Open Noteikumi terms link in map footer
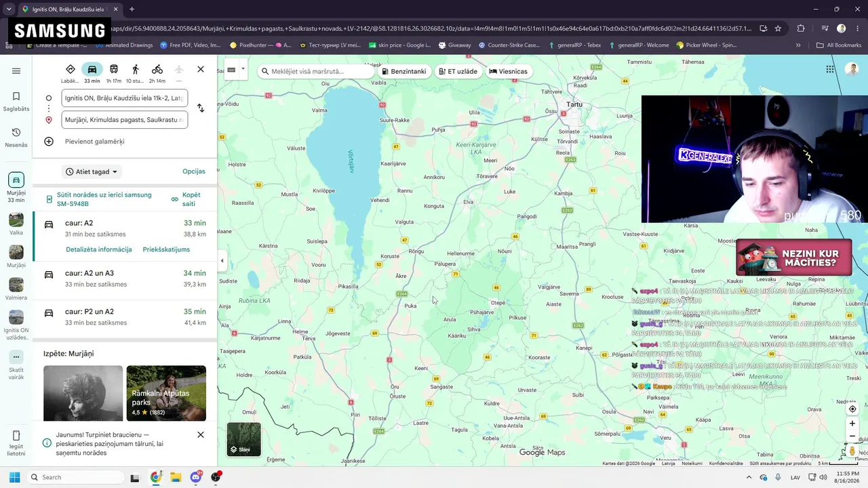Screen dimensions: 868x488 692,464
